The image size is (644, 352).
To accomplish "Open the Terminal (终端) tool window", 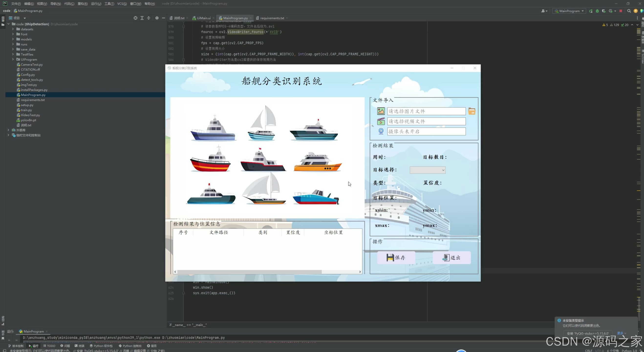I will tap(79, 346).
